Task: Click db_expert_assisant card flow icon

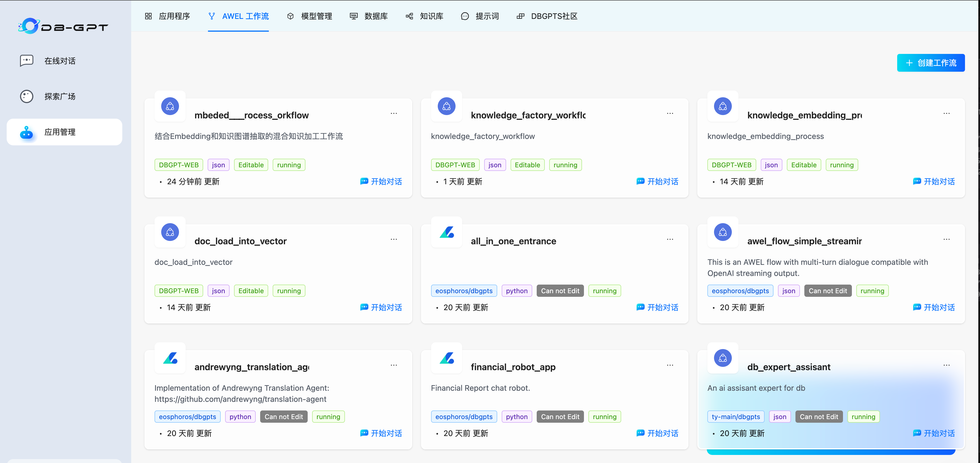Action: pos(722,358)
